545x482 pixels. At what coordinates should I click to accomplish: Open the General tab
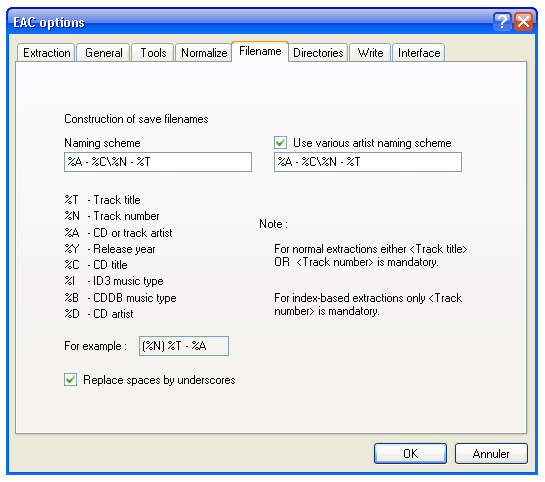pyautogui.click(x=103, y=52)
